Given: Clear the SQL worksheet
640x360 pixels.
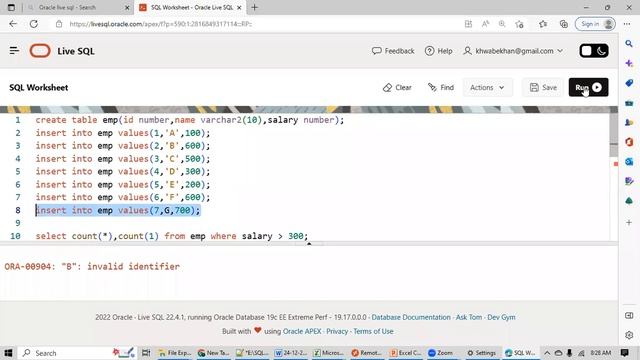Looking at the screenshot, I should (x=397, y=87).
